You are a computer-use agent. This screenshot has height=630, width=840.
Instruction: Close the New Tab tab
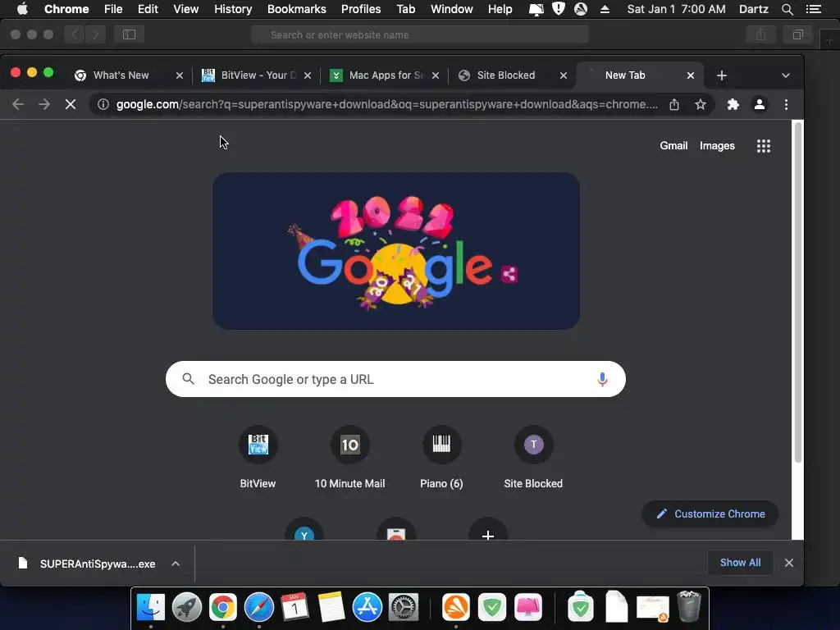point(691,75)
